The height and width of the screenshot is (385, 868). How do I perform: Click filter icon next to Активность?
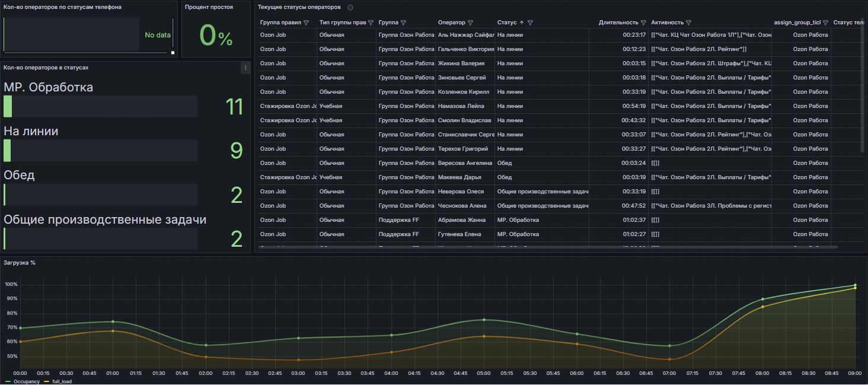click(x=688, y=23)
